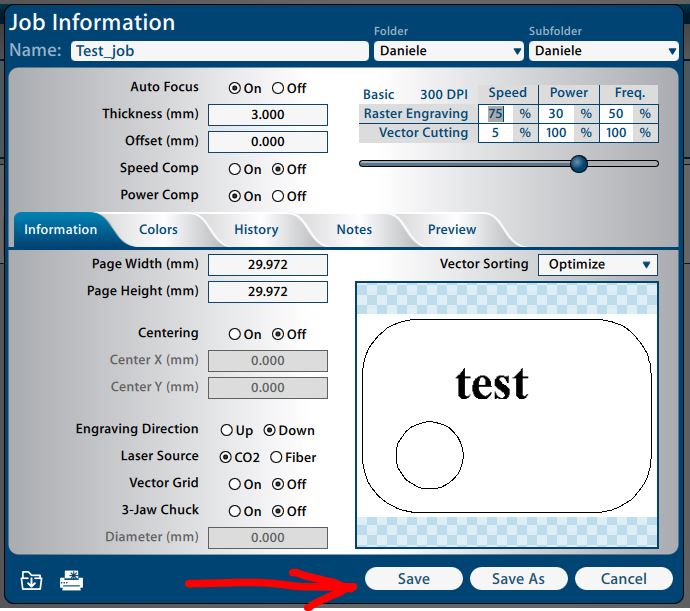The width and height of the screenshot is (690, 611).
Task: Click the Thickness (mm) input field
Action: (267, 115)
